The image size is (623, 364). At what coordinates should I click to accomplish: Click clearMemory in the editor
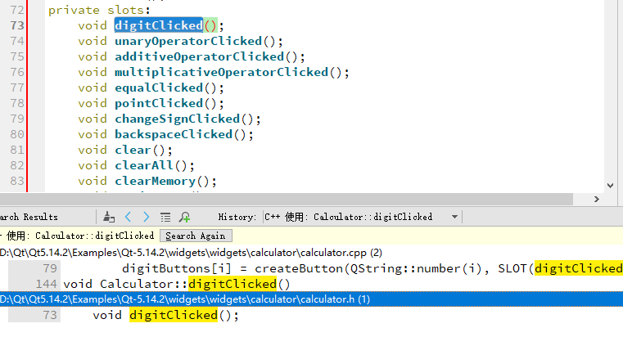[x=156, y=181]
